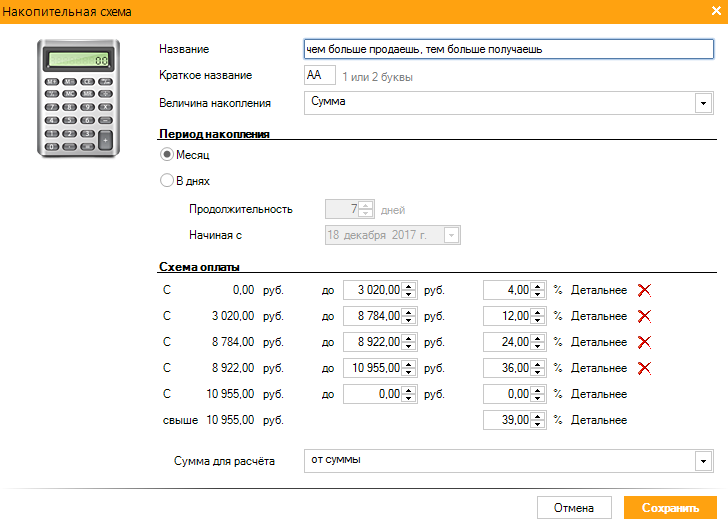Screen dimensions: 728x529
Task: Adjust the 4,00 percent spinner
Action: (x=537, y=290)
